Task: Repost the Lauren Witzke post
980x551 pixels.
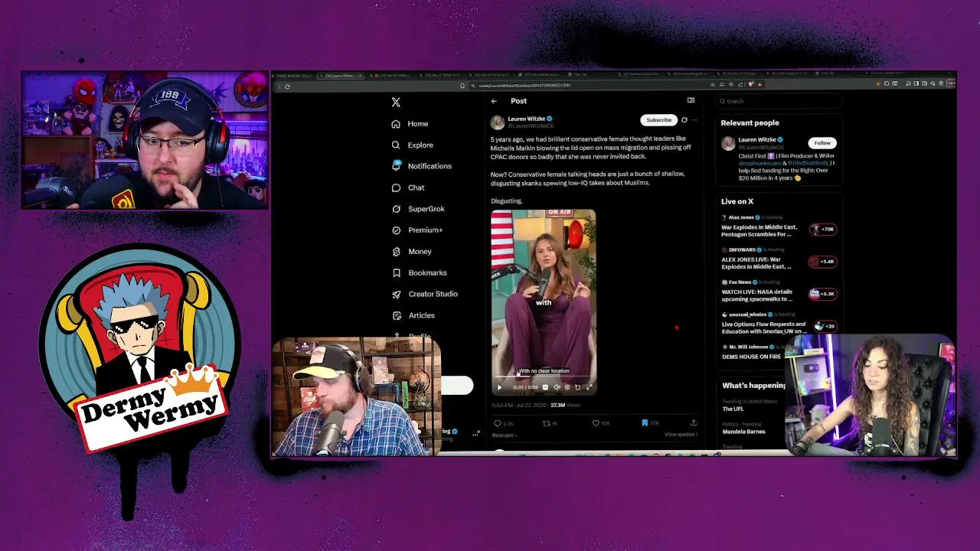Action: point(546,423)
